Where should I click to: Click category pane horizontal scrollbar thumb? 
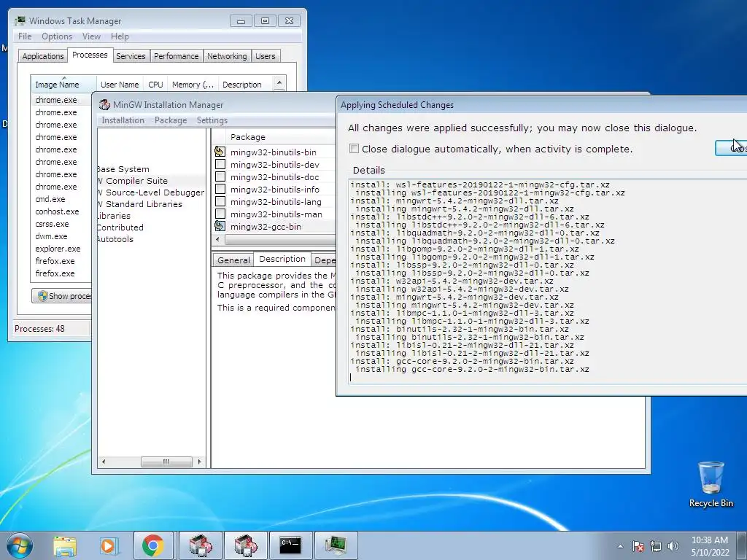point(166,462)
